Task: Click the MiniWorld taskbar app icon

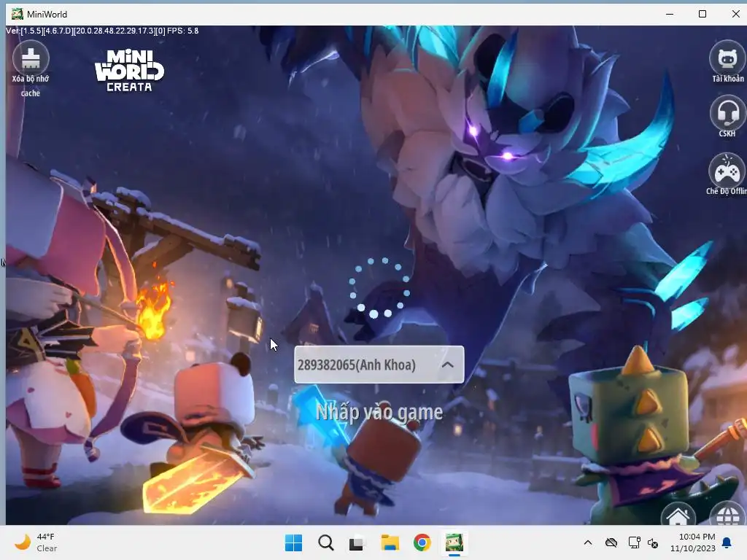Action: [x=454, y=542]
